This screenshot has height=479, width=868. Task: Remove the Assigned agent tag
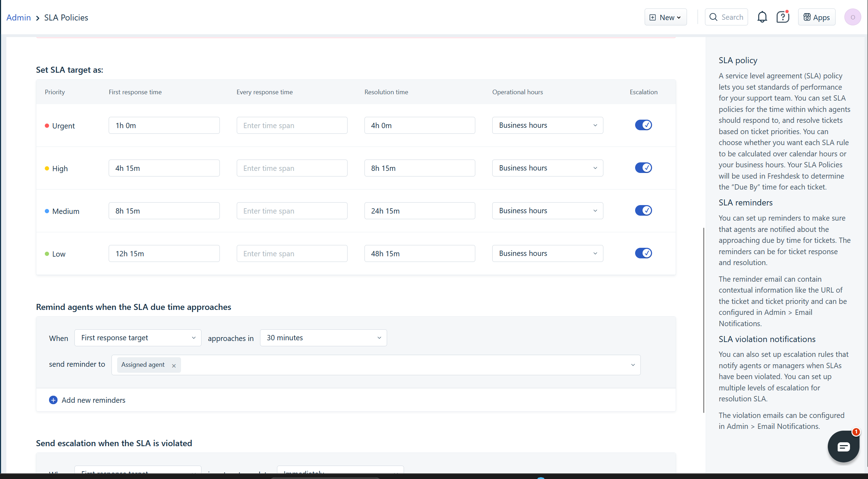pos(174,366)
